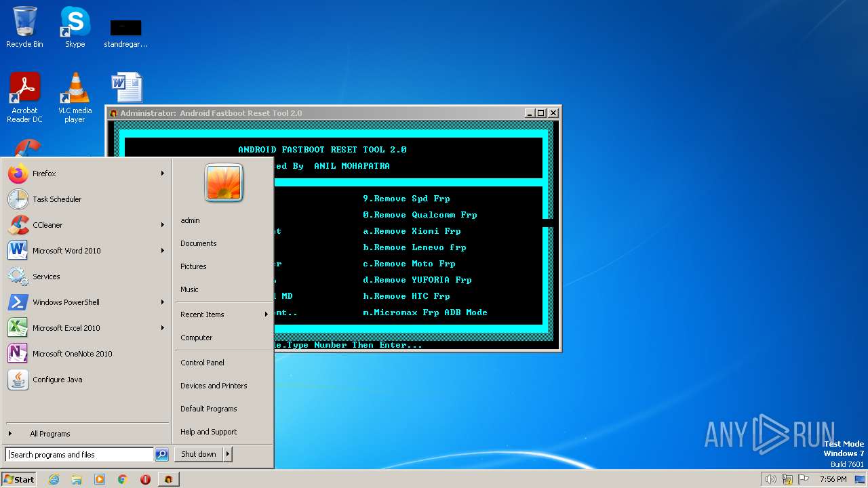Open File Explorer folder icon on taskbar
This screenshot has height=488, width=868.
[x=77, y=479]
